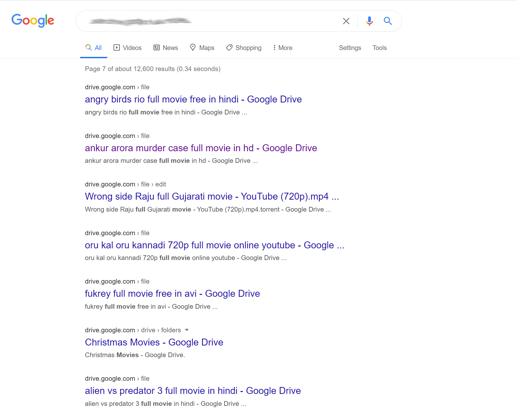The image size is (517, 420).
Task: Switch to the Shopping tab
Action: [244, 48]
